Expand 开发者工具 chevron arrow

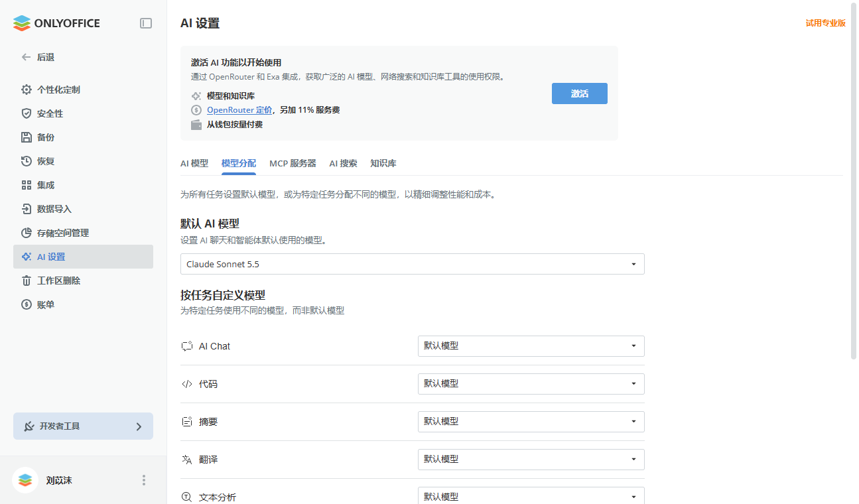(139, 426)
